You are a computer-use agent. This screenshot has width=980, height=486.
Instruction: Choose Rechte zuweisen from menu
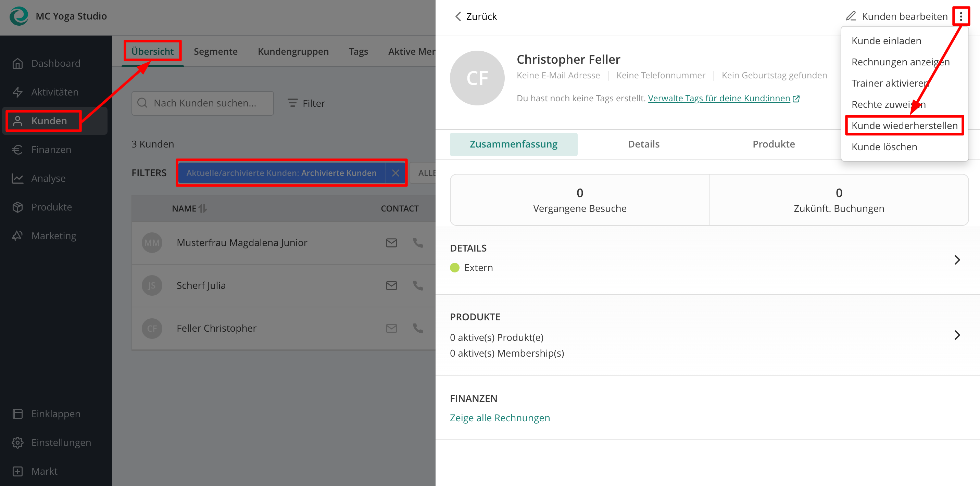pyautogui.click(x=904, y=104)
